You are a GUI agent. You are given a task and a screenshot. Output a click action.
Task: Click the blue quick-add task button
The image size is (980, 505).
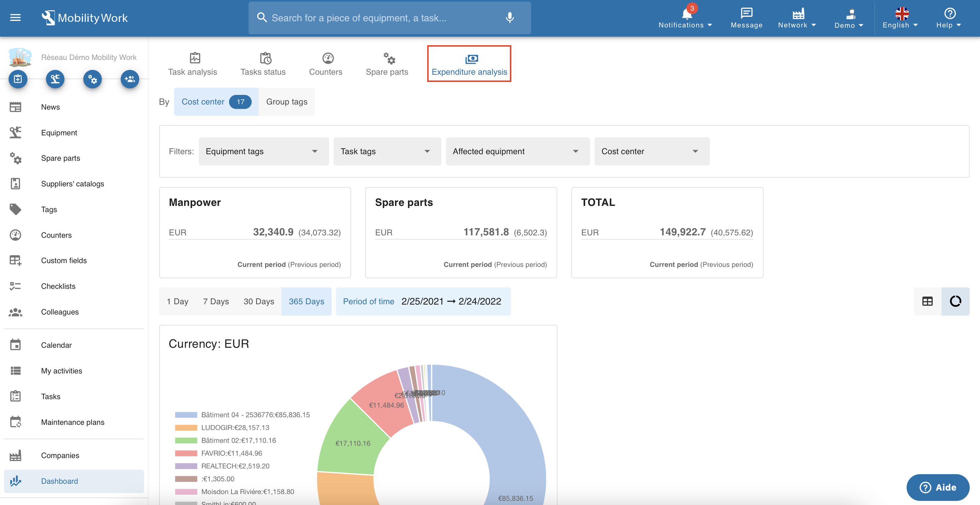[18, 79]
